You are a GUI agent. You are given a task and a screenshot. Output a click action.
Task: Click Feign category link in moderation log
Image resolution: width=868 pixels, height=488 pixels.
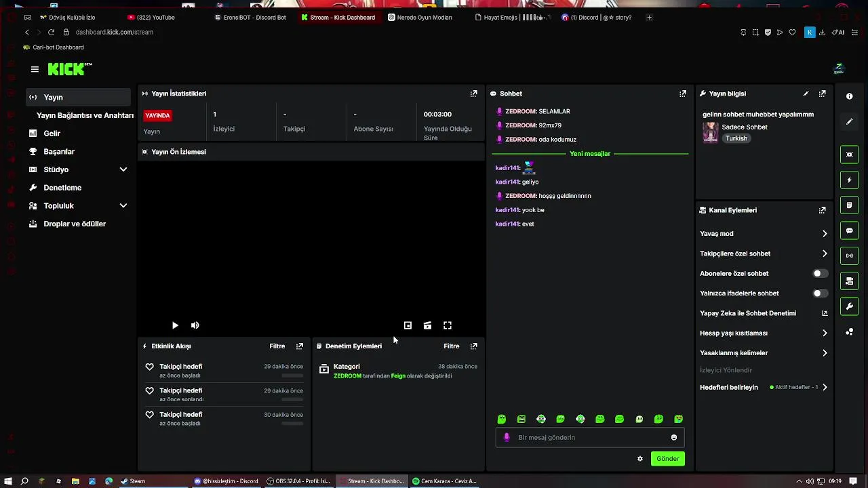398,376
